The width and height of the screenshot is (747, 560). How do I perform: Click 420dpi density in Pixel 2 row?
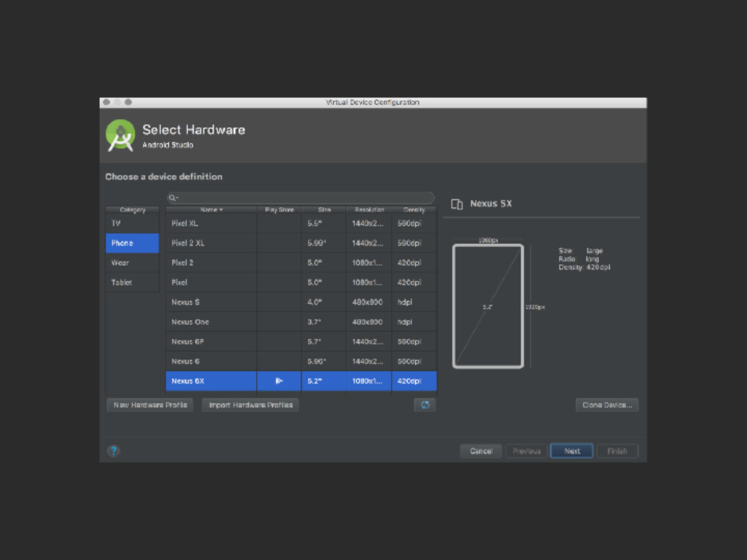coord(414,262)
